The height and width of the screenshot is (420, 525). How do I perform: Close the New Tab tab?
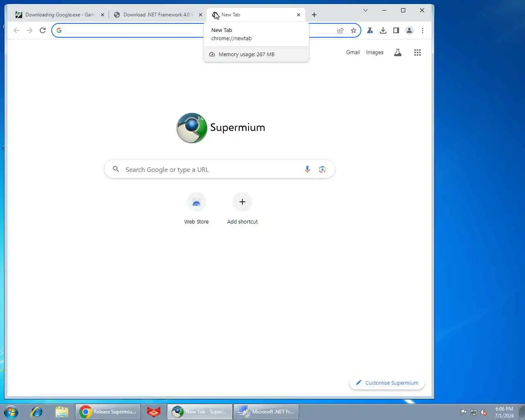pos(299,15)
